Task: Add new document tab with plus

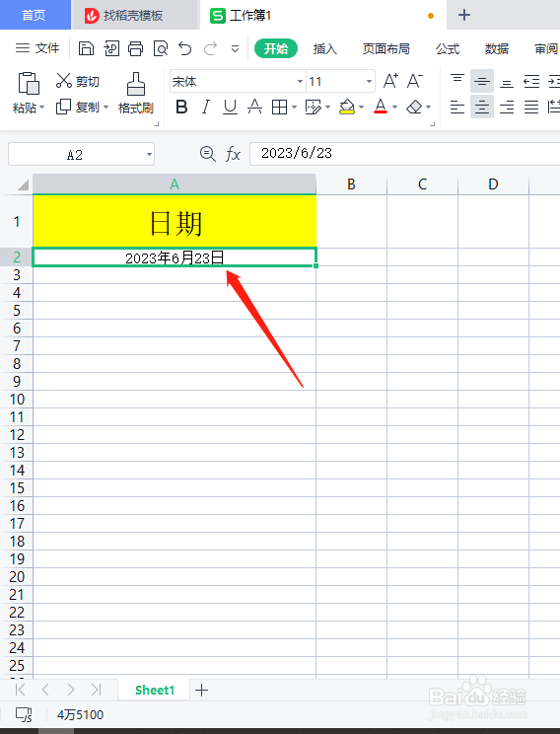Action: (x=464, y=15)
